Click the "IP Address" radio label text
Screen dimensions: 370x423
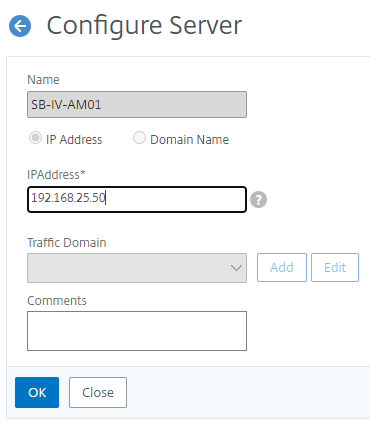[74, 139]
